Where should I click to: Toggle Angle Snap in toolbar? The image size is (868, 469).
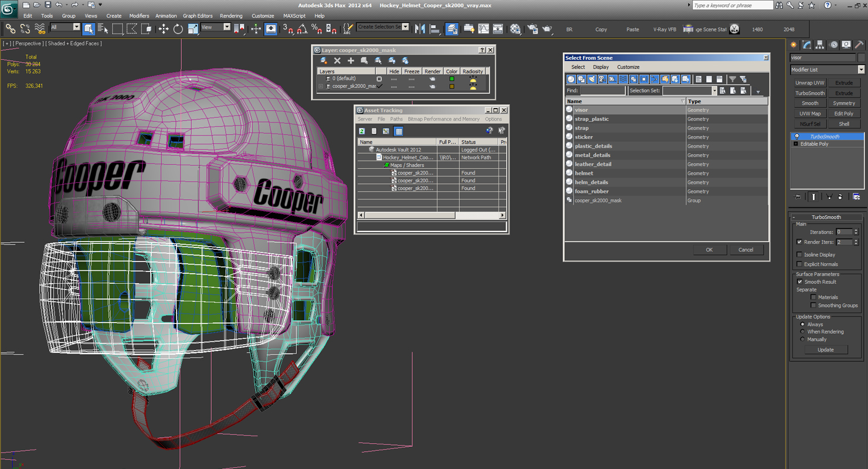tap(302, 29)
